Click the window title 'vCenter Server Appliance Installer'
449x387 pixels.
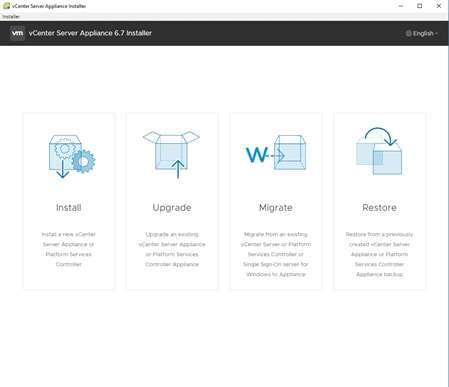pos(49,6)
